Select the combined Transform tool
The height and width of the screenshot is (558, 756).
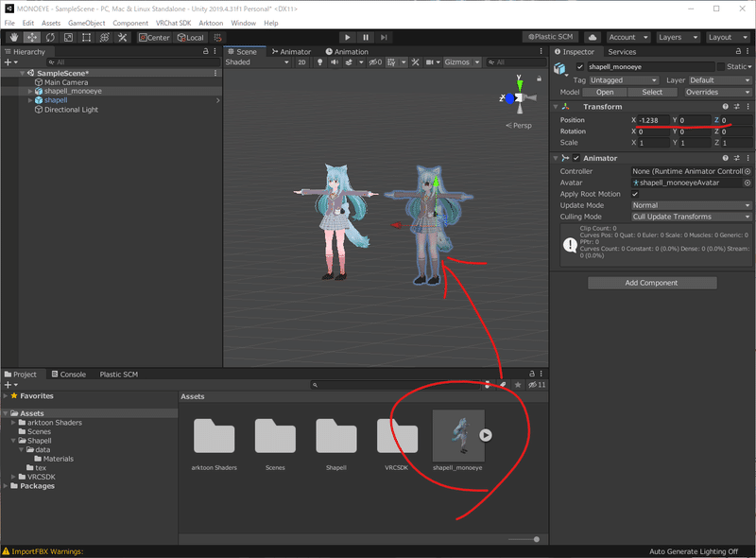104,37
